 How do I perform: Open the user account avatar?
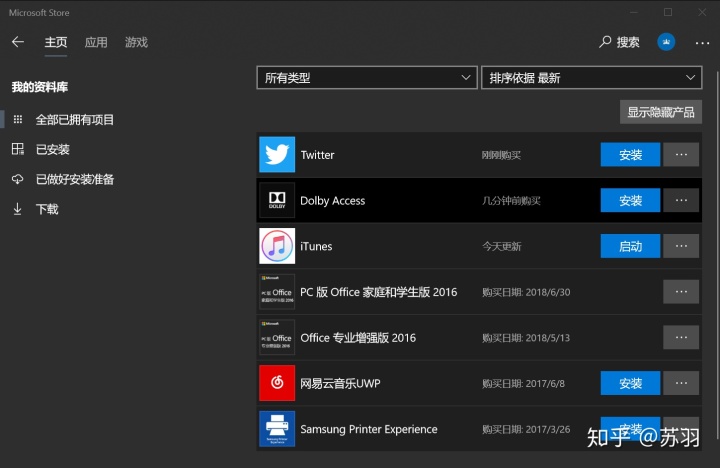click(666, 42)
